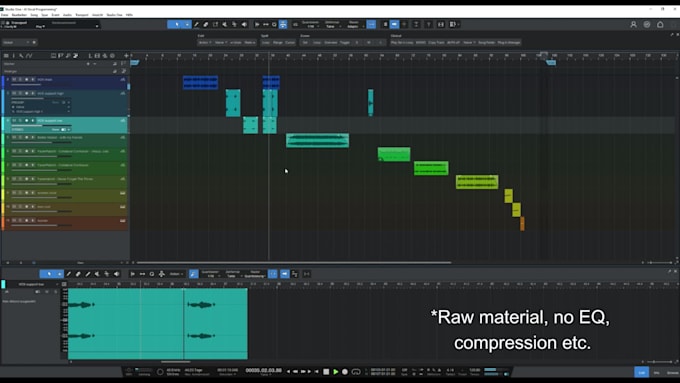Open the Song menu

tap(34, 15)
